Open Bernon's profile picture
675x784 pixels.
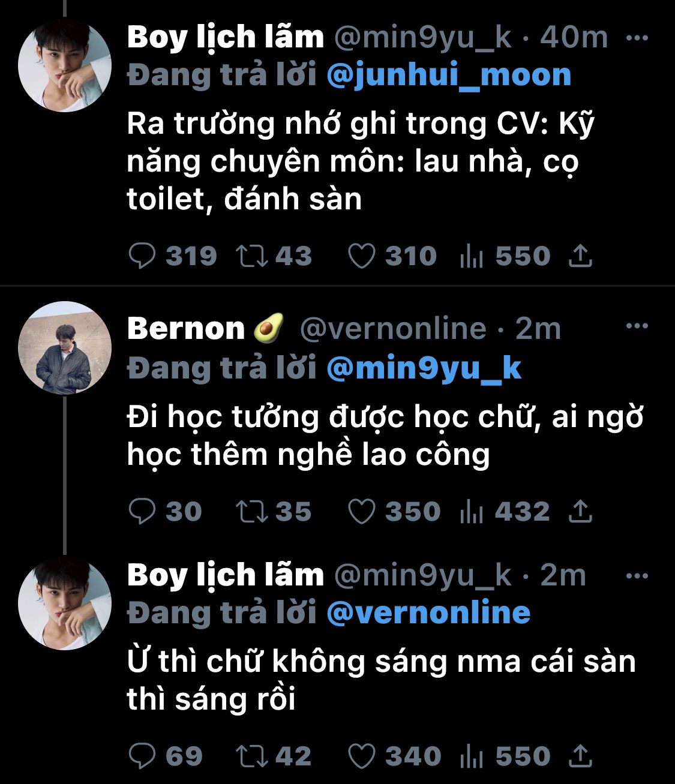(65, 348)
